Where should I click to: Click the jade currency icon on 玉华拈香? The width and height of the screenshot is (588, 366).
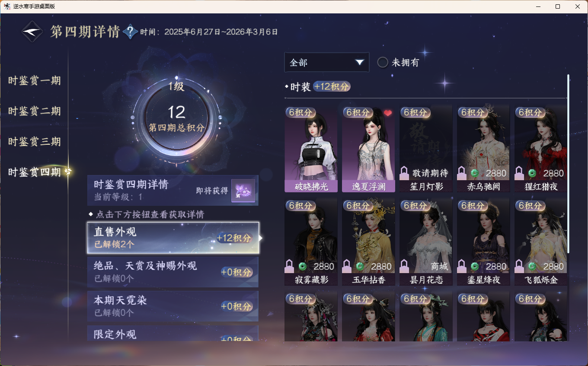pos(360,266)
